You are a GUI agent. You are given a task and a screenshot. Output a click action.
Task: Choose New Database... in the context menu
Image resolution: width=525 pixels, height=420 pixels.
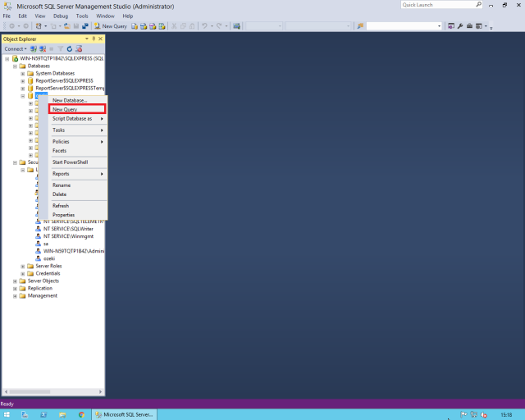point(77,100)
